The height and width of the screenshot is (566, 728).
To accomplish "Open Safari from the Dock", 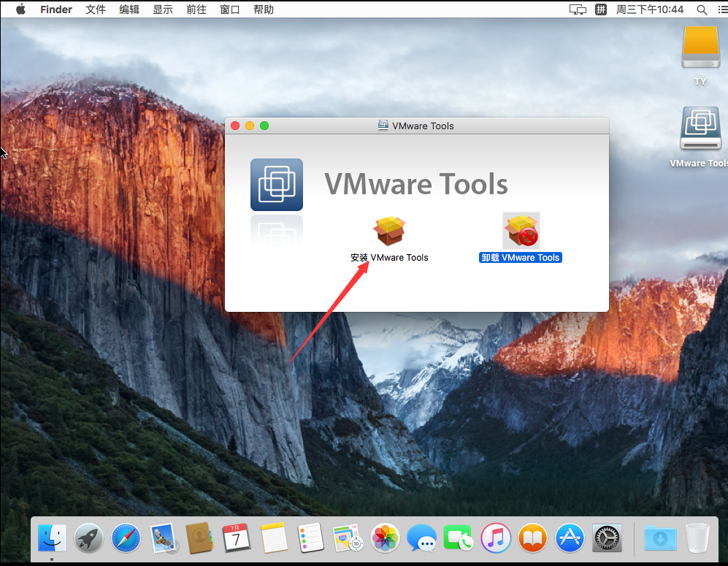I will pos(126,538).
